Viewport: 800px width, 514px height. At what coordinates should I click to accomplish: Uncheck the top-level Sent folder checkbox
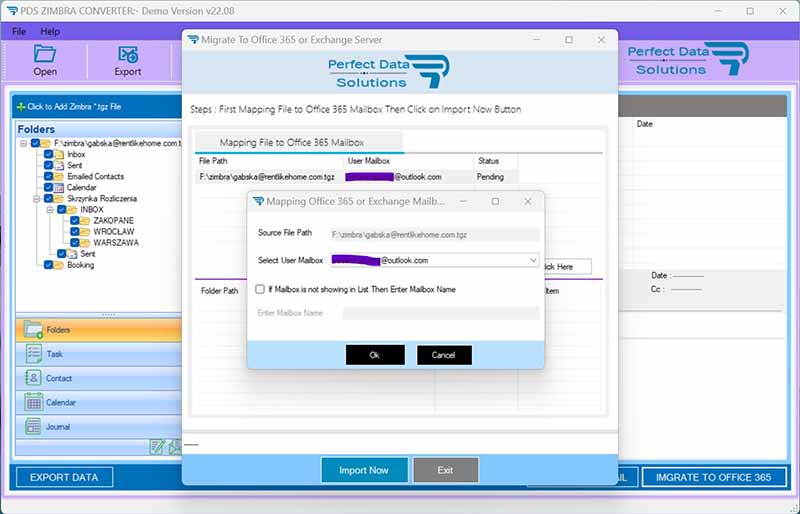click(48, 165)
